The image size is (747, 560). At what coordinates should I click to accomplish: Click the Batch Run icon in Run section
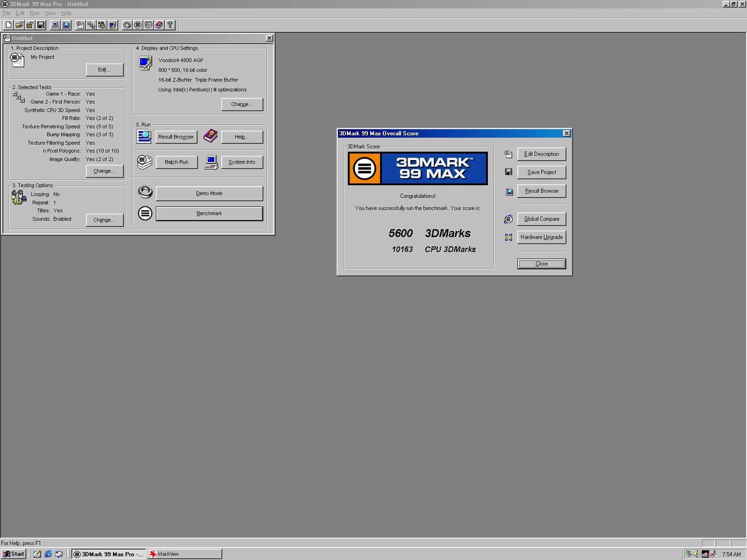145,162
